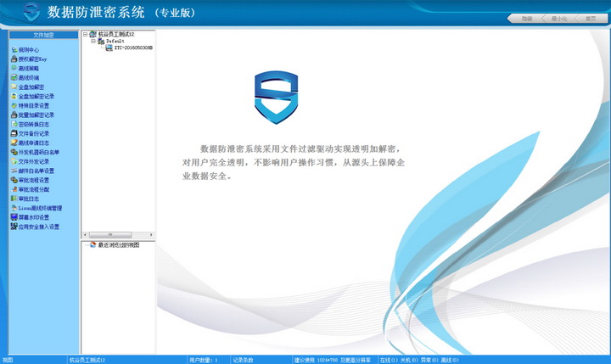Screen dimensions: 611x364
Task: Click 视图 label in status bar
Action: pyautogui.click(x=8, y=360)
